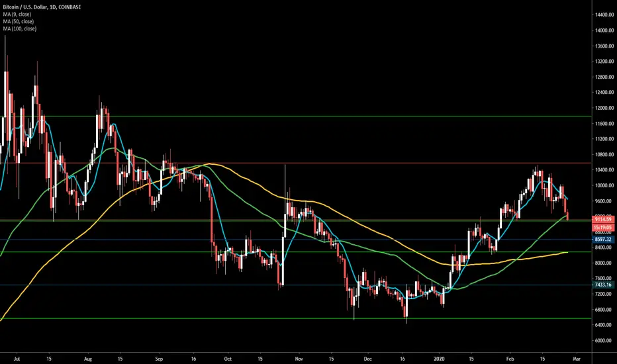Viewport: 617px width, 364px height.
Task: Click the Dec date axis label
Action: pos(368,359)
